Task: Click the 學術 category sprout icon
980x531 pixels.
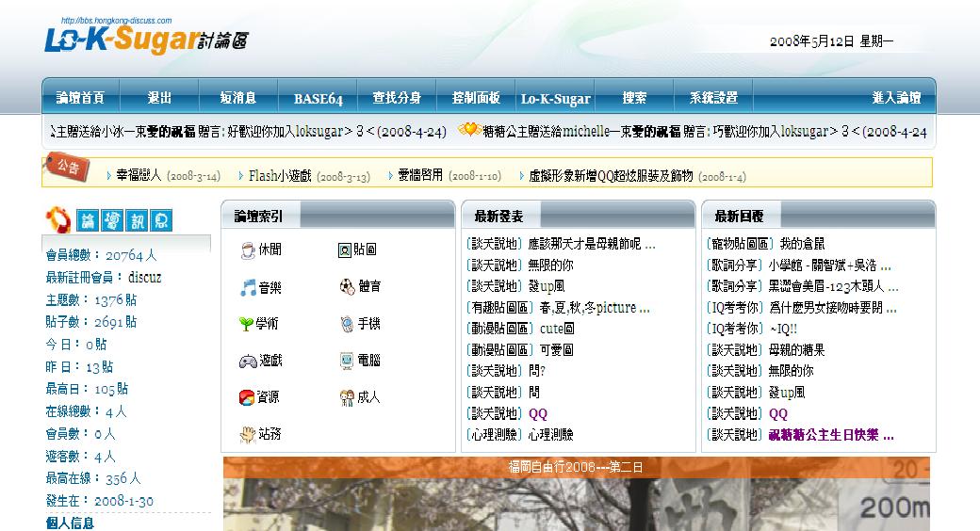Action: coord(246,324)
